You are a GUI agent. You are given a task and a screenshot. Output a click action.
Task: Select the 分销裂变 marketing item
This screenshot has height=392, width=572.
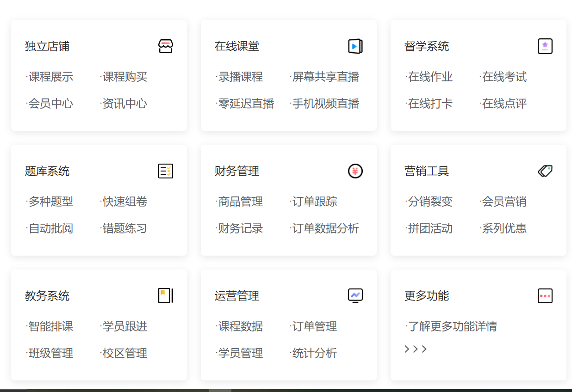point(429,202)
